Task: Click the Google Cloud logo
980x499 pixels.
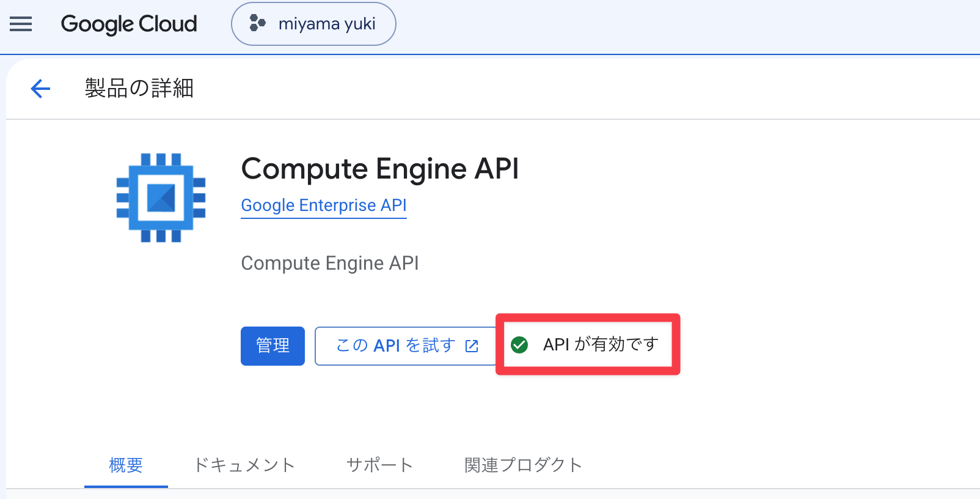Action: click(x=129, y=24)
